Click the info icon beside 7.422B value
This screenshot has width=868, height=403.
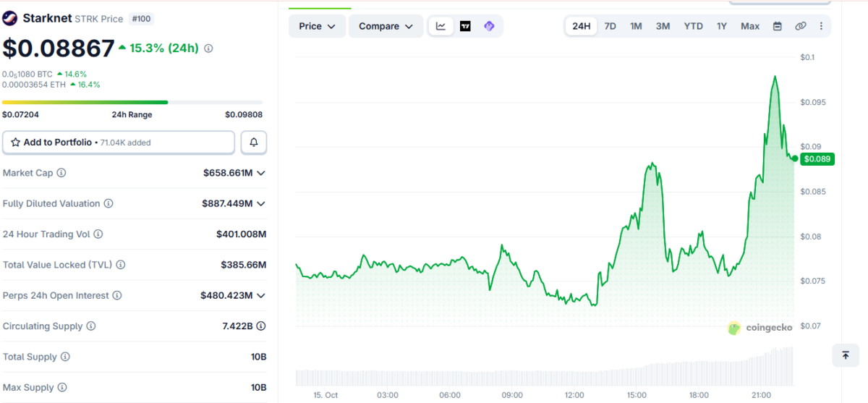point(260,326)
